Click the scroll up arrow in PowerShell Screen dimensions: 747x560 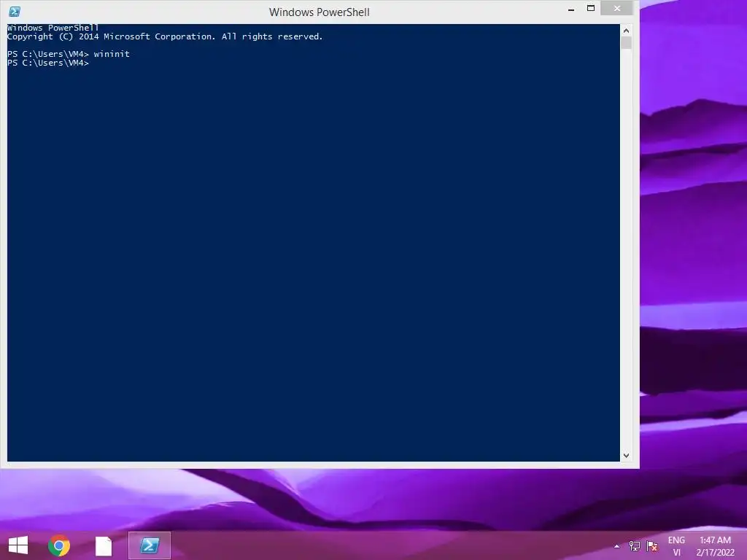pos(626,31)
